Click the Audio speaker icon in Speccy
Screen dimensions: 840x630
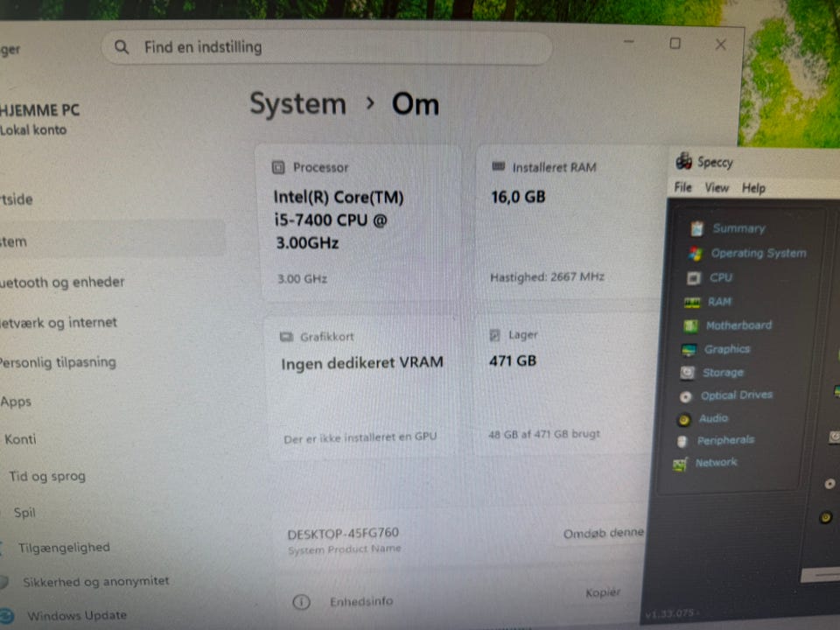click(683, 420)
